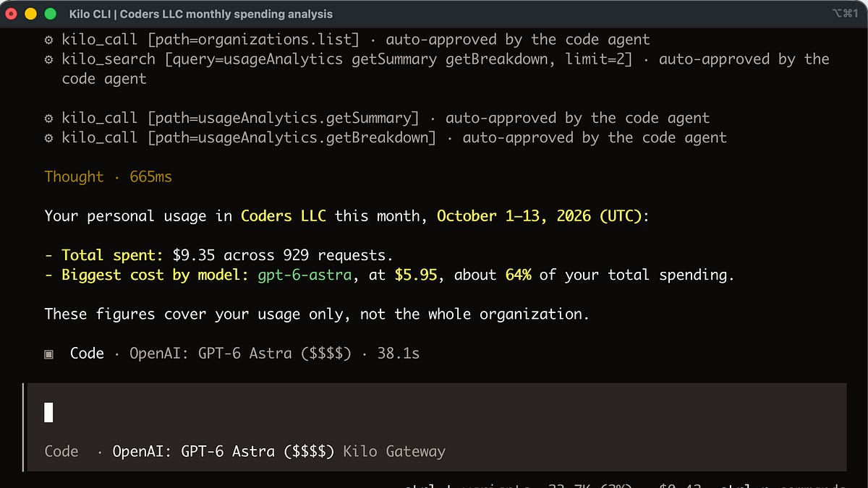Image resolution: width=868 pixels, height=488 pixels.
Task: Expand the "Thought · 665ms" line
Action: pos(109,177)
